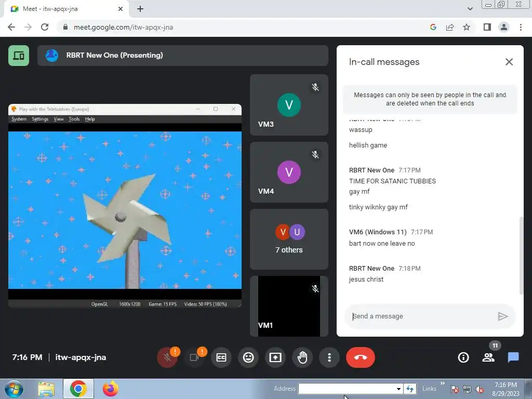Click the "TIME FOR SATANIC TUBBIES" message

click(x=392, y=181)
